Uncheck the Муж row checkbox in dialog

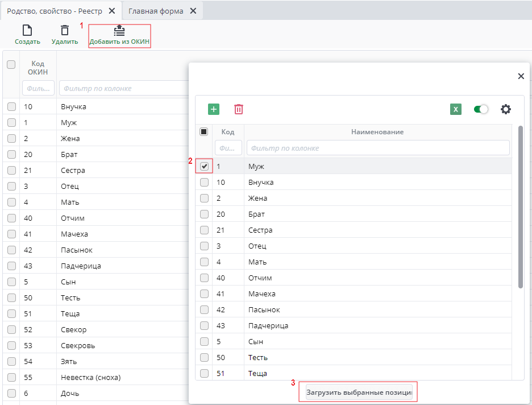click(x=204, y=166)
